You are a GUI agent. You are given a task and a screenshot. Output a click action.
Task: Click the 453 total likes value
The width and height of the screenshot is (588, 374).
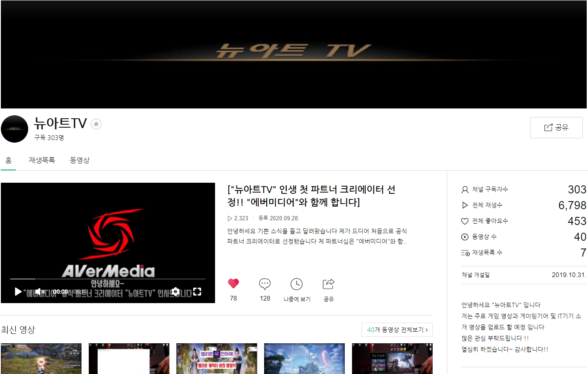click(577, 221)
